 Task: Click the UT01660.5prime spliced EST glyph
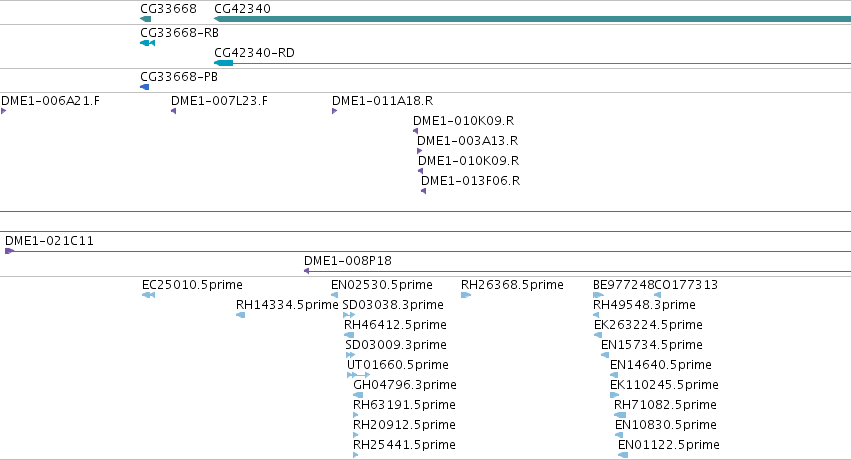pyautogui.click(x=358, y=375)
